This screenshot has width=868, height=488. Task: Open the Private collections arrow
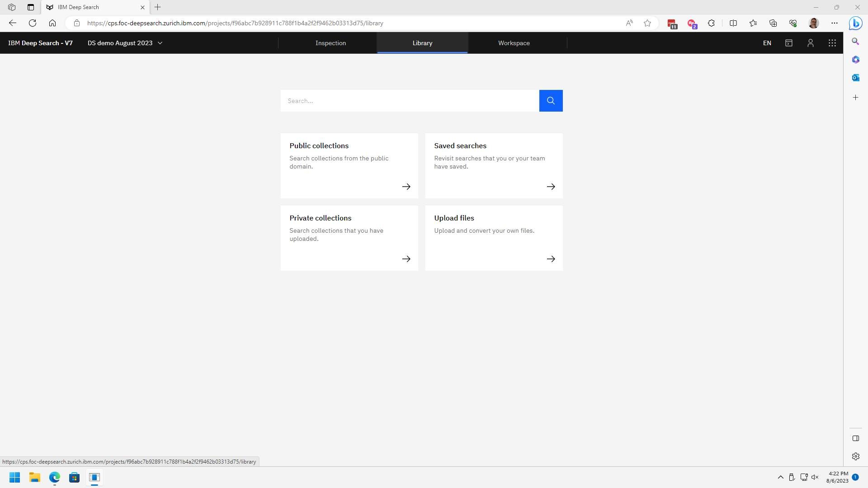pyautogui.click(x=406, y=259)
